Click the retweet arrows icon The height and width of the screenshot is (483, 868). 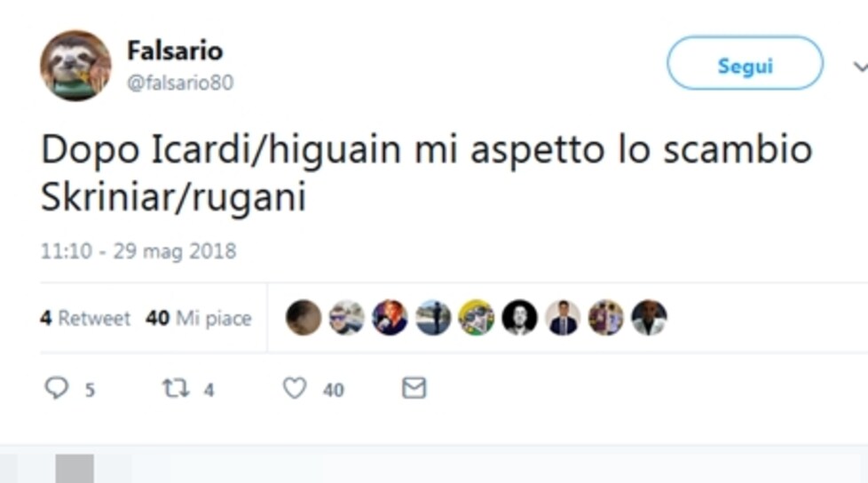point(176,388)
